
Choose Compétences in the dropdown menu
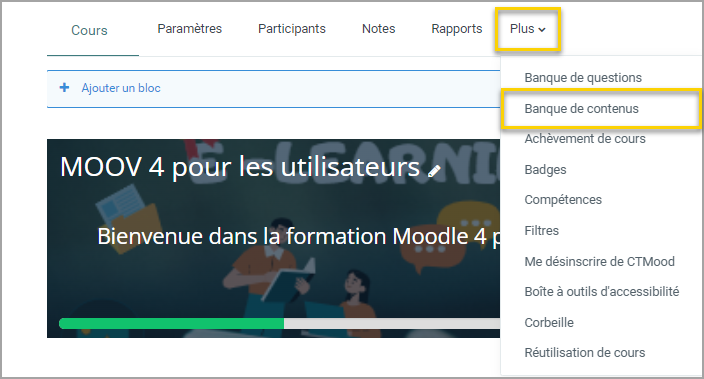tap(563, 200)
